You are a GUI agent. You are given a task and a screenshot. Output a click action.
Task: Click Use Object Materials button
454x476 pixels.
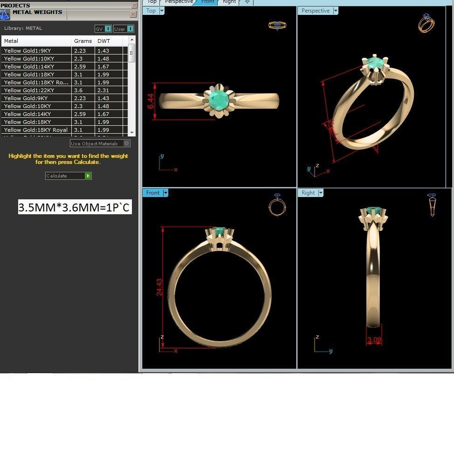pos(100,143)
